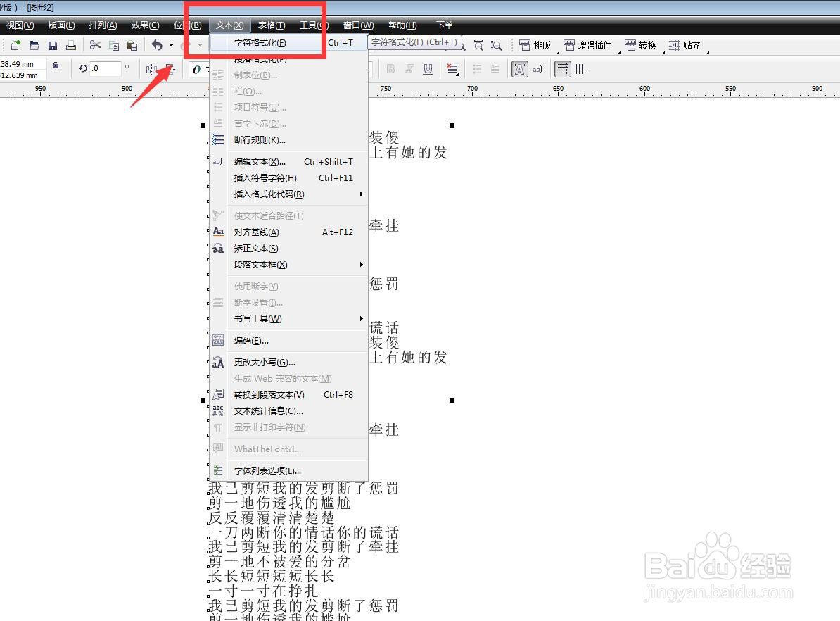Open a file with the folder icon
The height and width of the screenshot is (621, 840).
[34, 45]
